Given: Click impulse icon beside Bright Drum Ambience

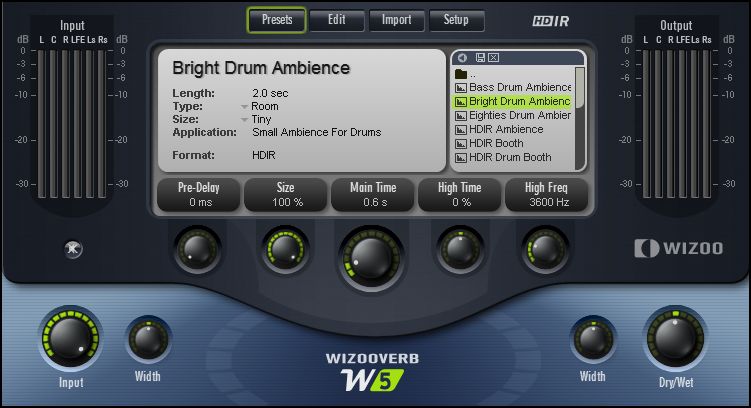Looking at the screenshot, I should (461, 102).
